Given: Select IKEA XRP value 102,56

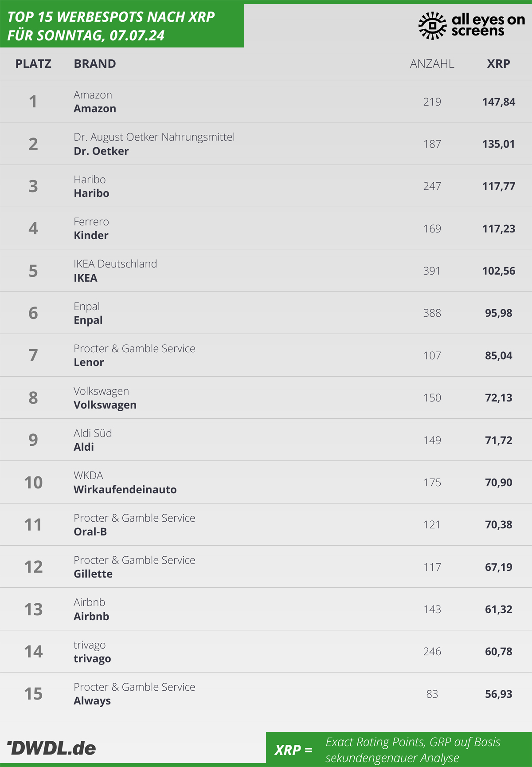Looking at the screenshot, I should click(x=499, y=271).
